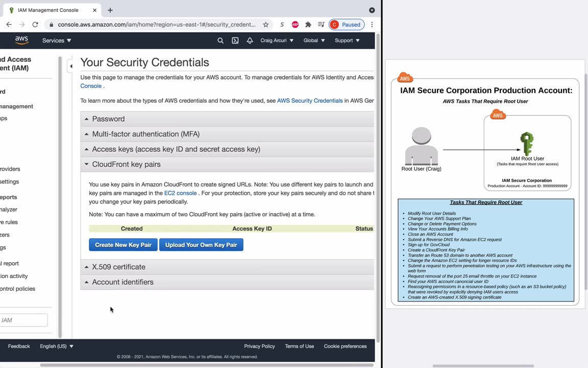Click the sidebar item ending in 'nalyzer'
Screen dimensions: 588x368
pyautogui.click(x=9, y=210)
